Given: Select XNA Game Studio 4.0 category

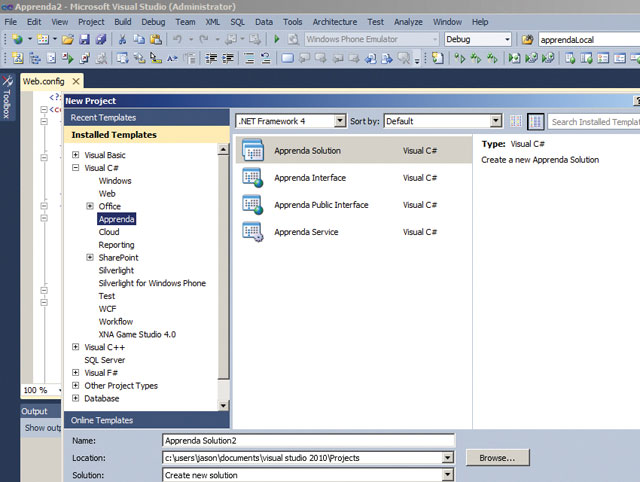Looking at the screenshot, I should coord(137,334).
